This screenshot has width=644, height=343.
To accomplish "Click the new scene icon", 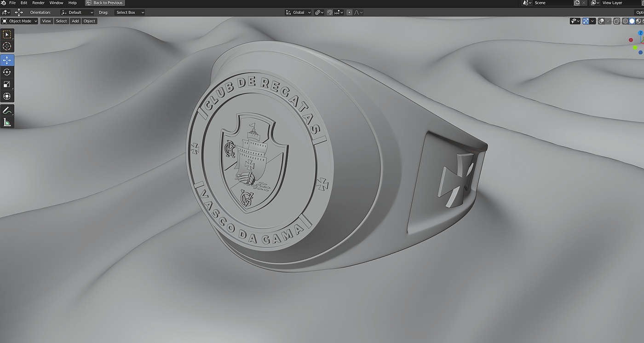I will (577, 3).
